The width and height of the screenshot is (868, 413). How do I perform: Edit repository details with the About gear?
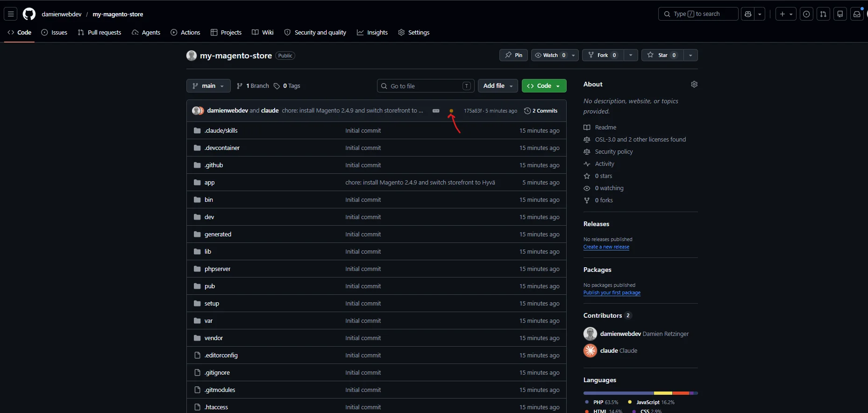[x=694, y=84]
